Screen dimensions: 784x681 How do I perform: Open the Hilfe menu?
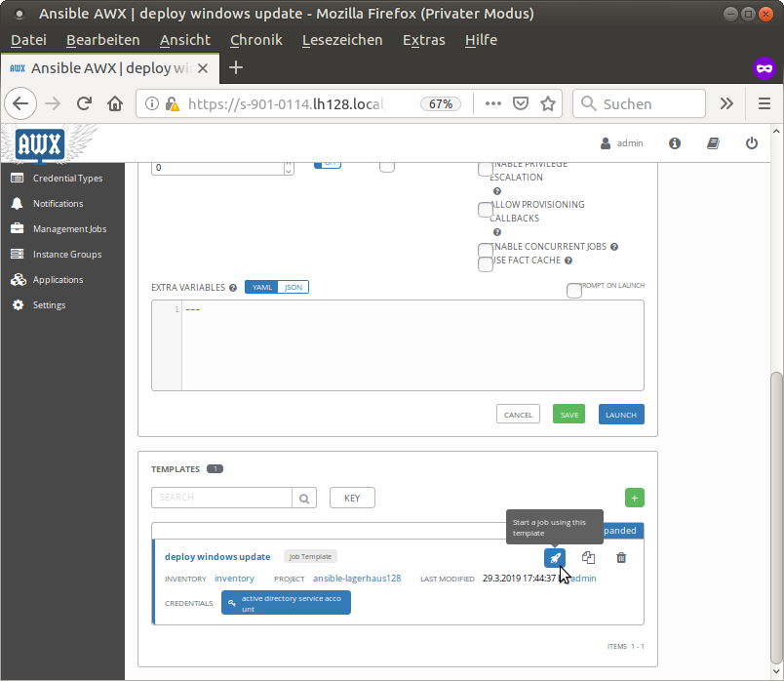tap(481, 40)
